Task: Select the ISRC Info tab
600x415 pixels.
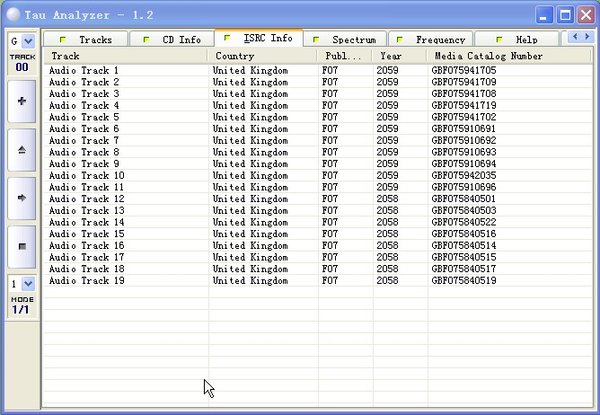Action: [x=259, y=38]
